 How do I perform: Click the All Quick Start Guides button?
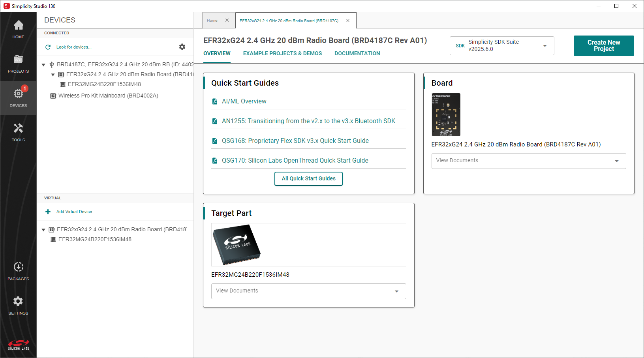pos(308,179)
